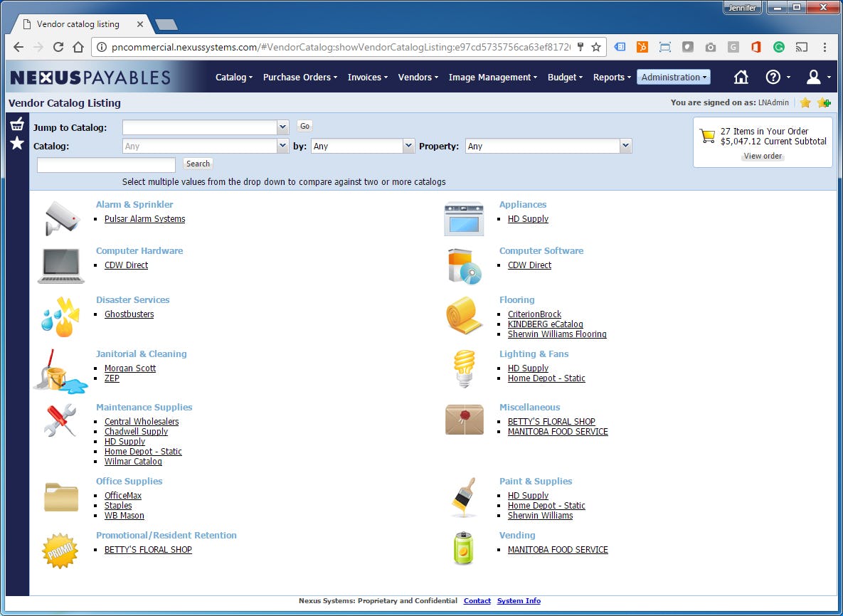This screenshot has width=843, height=616.
Task: Open the user profile icon
Action: [x=813, y=77]
